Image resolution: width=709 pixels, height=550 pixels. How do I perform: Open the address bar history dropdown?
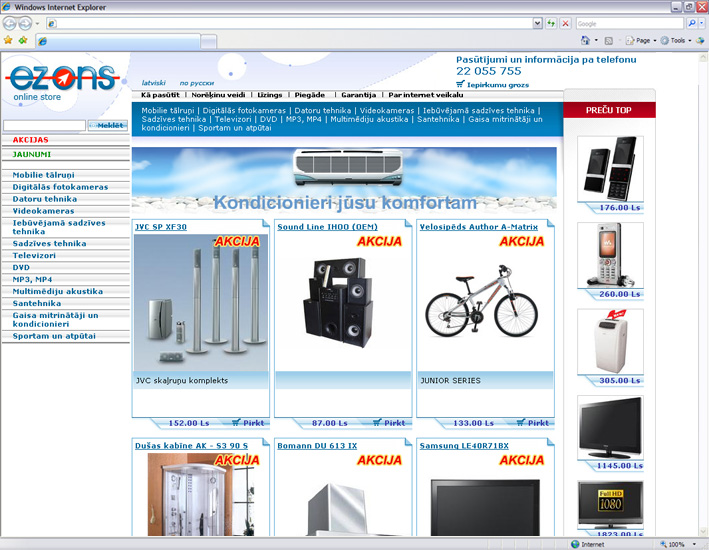[x=537, y=24]
